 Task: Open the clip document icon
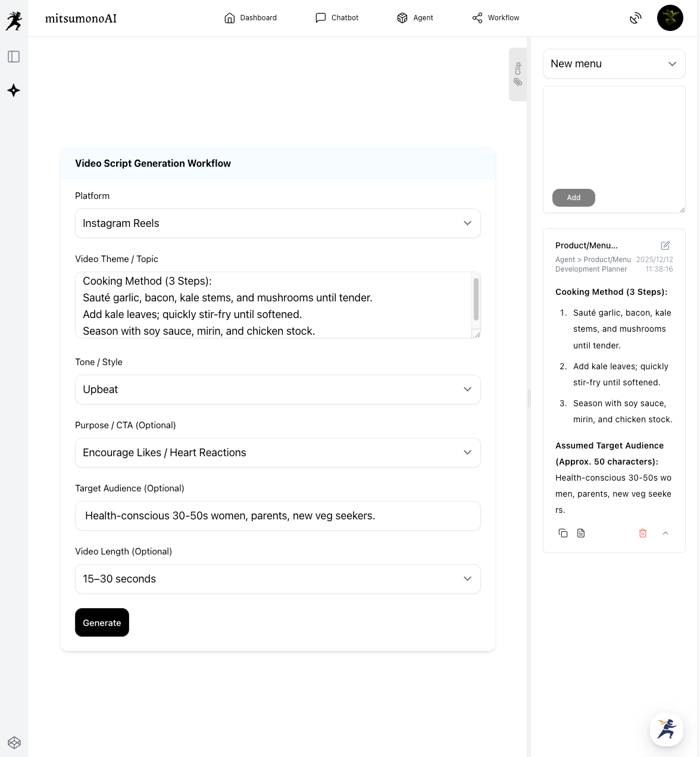coord(581,533)
